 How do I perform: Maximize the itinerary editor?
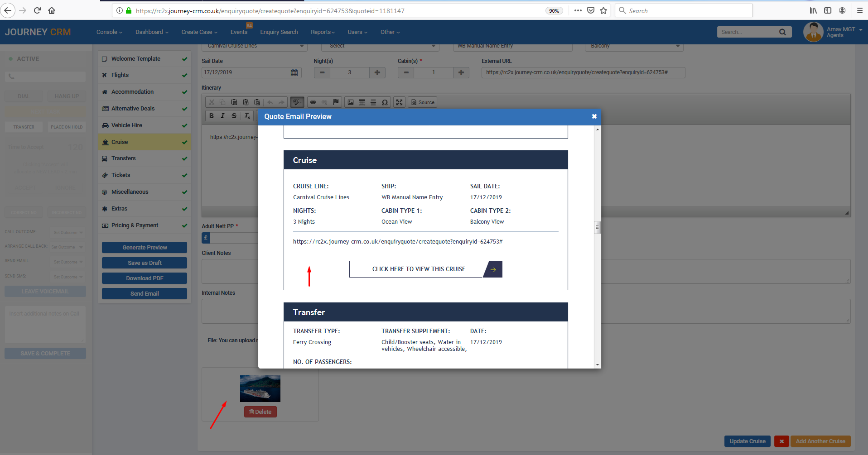[399, 102]
